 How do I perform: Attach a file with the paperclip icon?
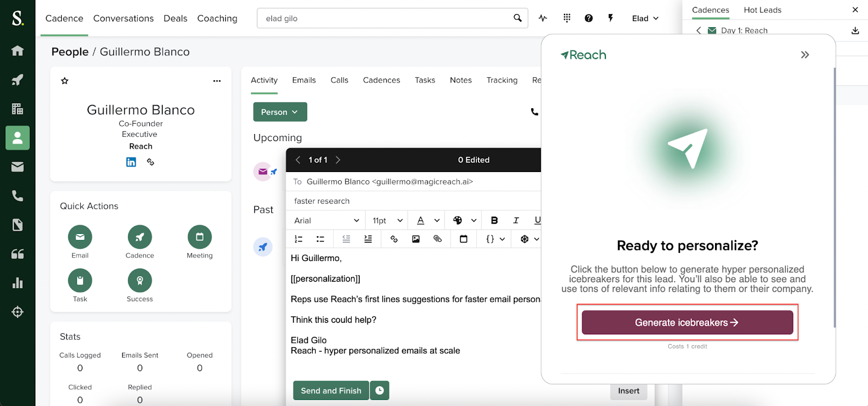click(438, 239)
